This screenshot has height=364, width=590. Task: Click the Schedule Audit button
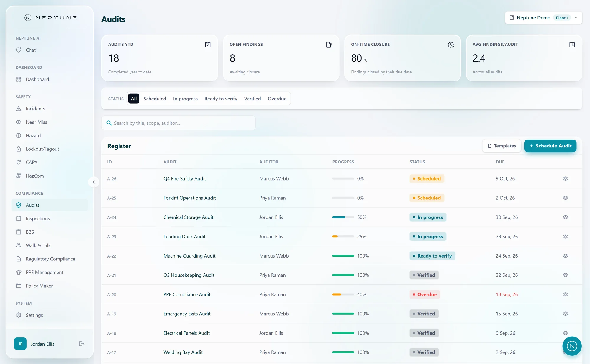(x=550, y=146)
